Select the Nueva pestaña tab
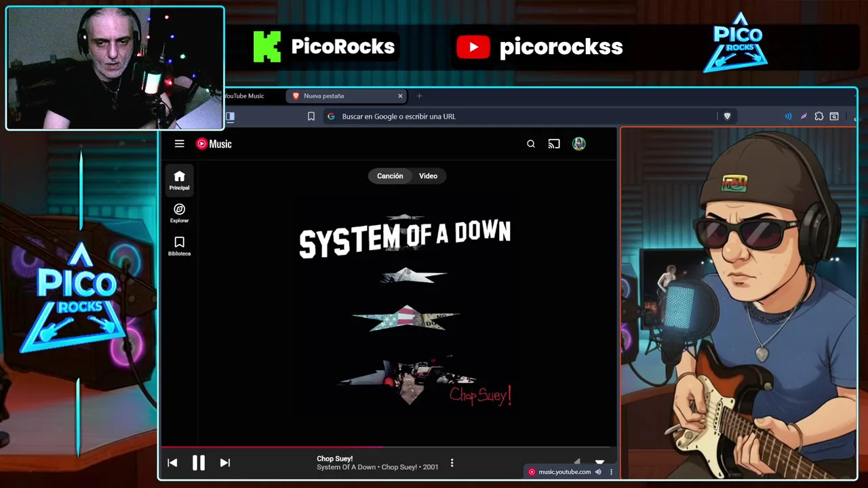 (347, 96)
